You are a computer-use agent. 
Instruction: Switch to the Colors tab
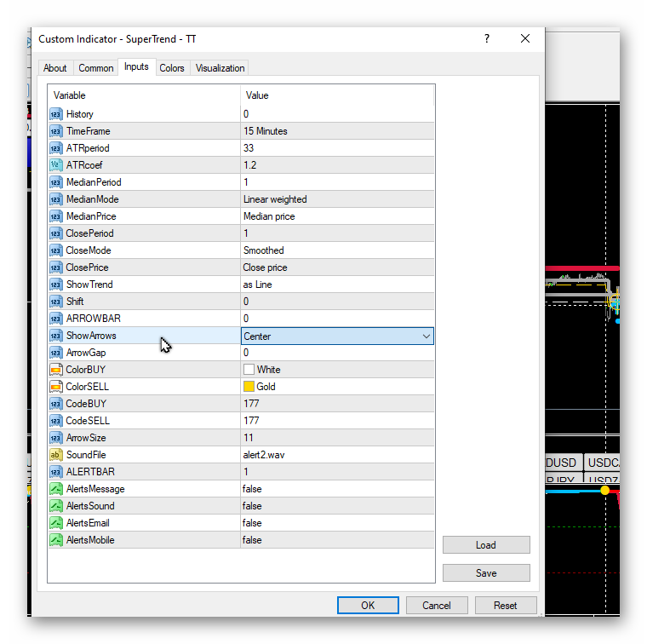[172, 68]
